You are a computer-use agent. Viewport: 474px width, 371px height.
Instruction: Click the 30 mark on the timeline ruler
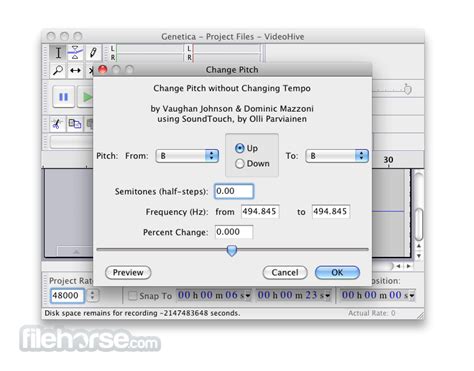click(388, 160)
